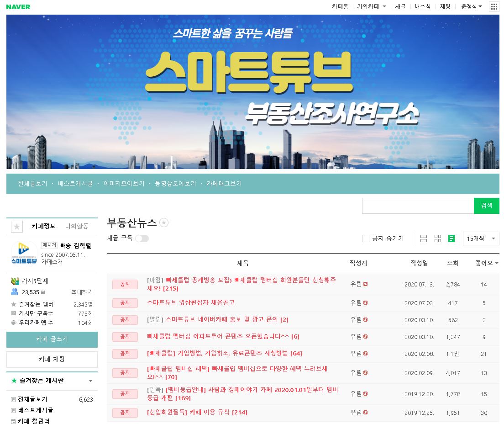Open the Naver apps grid icon
The width and height of the screenshot is (504, 424).
point(494,6)
